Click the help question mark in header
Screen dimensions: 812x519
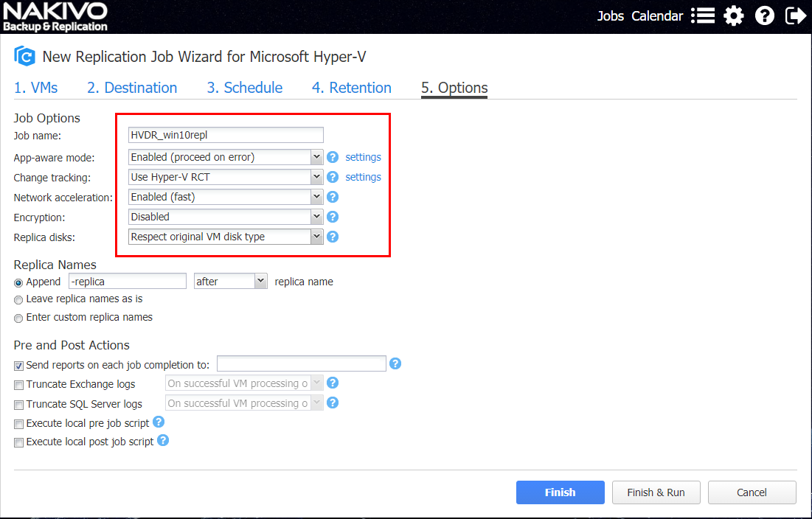(765, 15)
